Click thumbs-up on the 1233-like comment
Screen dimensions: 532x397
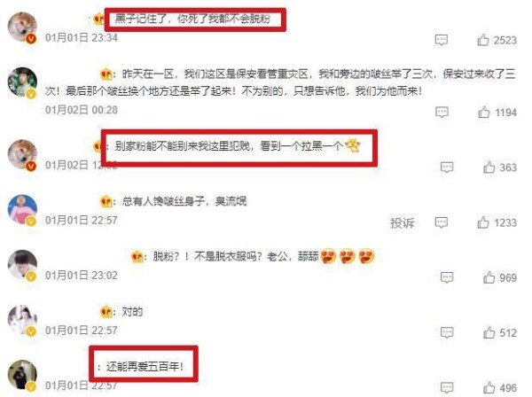(483, 222)
